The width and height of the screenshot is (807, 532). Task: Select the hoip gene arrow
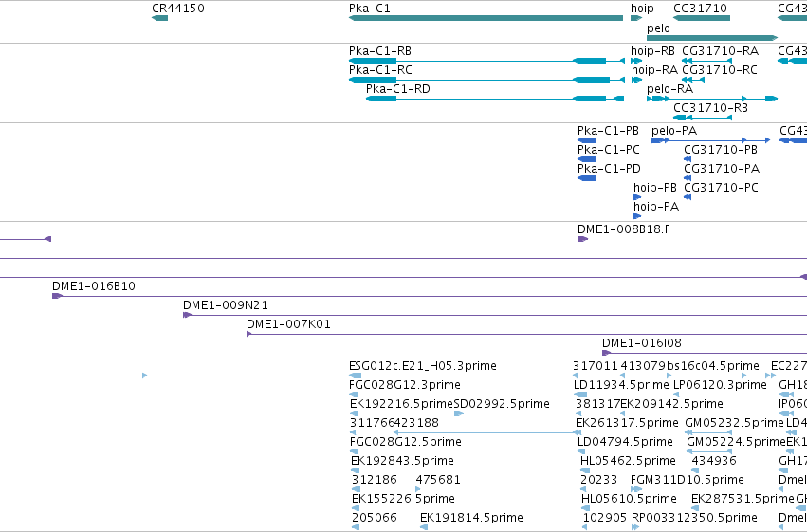click(636, 18)
